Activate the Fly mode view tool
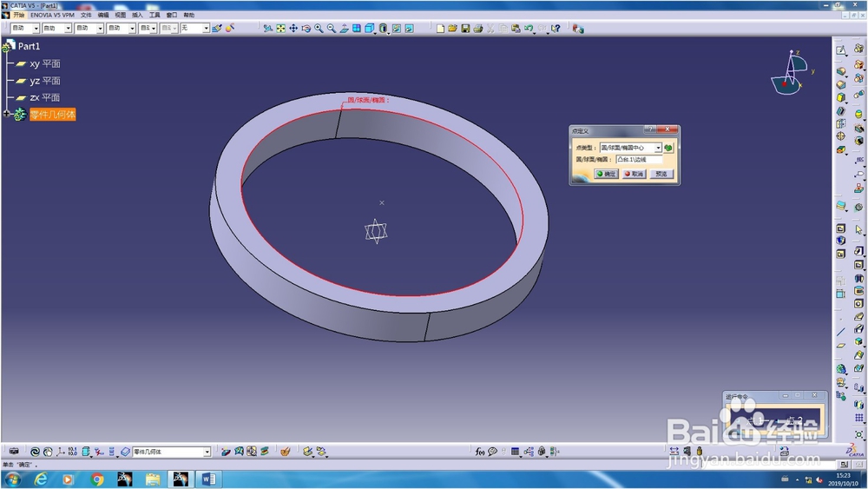This screenshot has width=868, height=489. coord(268,29)
